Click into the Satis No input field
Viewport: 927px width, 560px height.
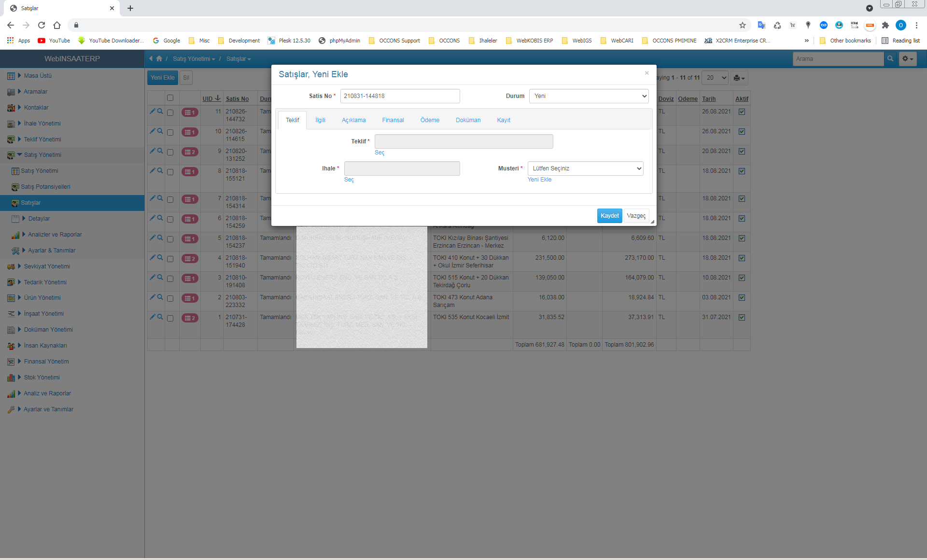point(400,96)
